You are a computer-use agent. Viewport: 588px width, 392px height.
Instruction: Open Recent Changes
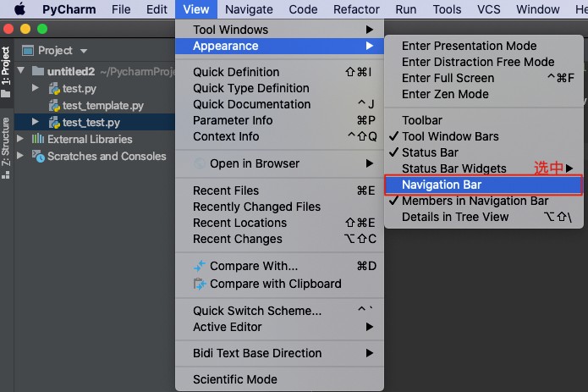click(279, 239)
